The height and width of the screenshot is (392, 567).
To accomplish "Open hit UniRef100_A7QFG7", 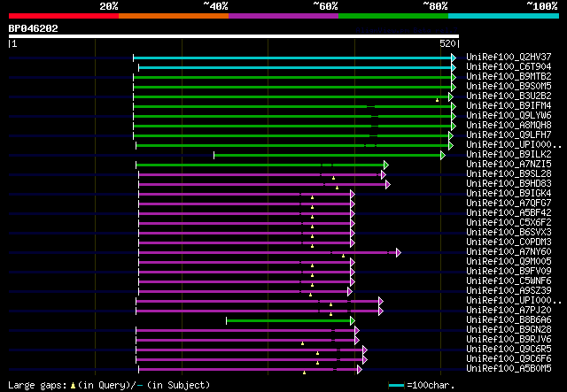I will click(x=509, y=203).
